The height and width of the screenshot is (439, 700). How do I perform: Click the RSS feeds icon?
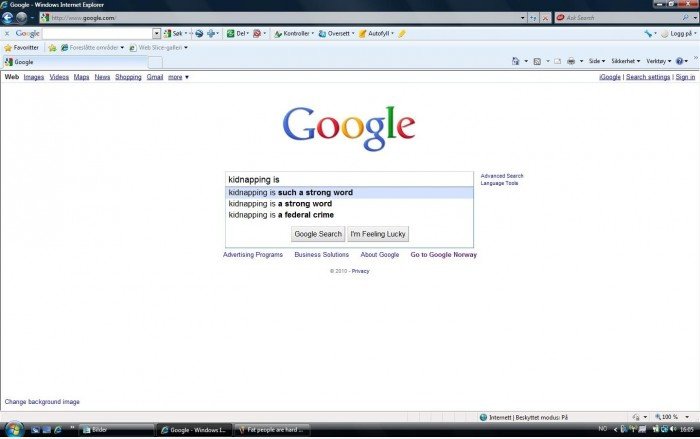tap(537, 61)
